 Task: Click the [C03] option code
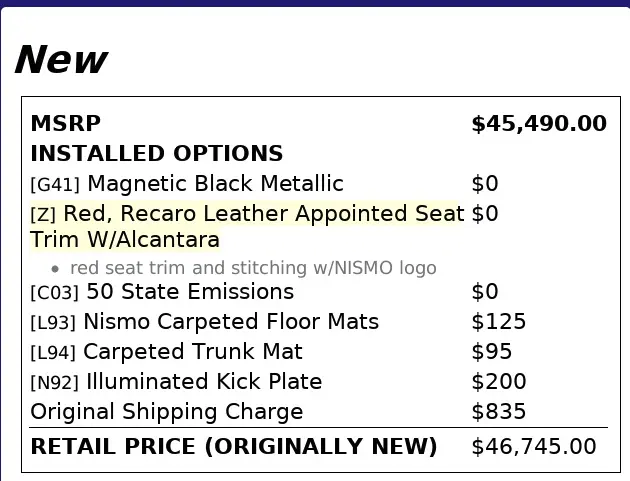[55, 293]
